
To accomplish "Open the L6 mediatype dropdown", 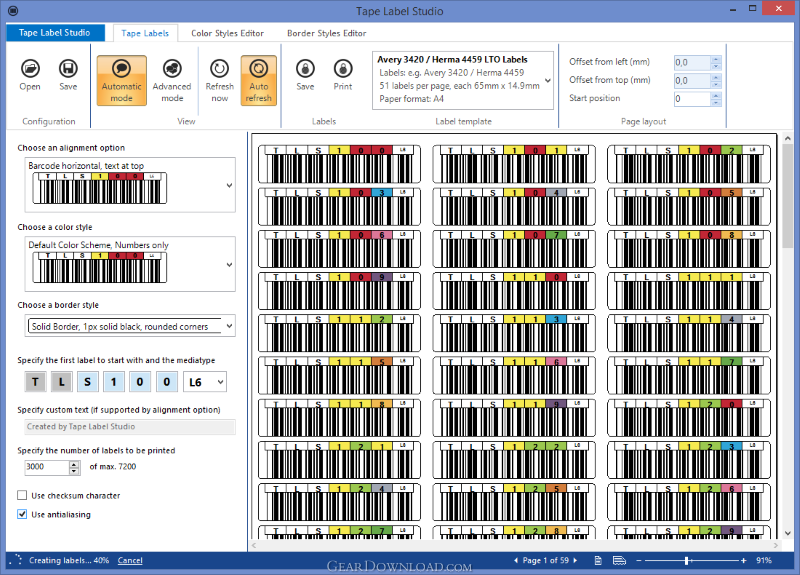I will coord(220,382).
